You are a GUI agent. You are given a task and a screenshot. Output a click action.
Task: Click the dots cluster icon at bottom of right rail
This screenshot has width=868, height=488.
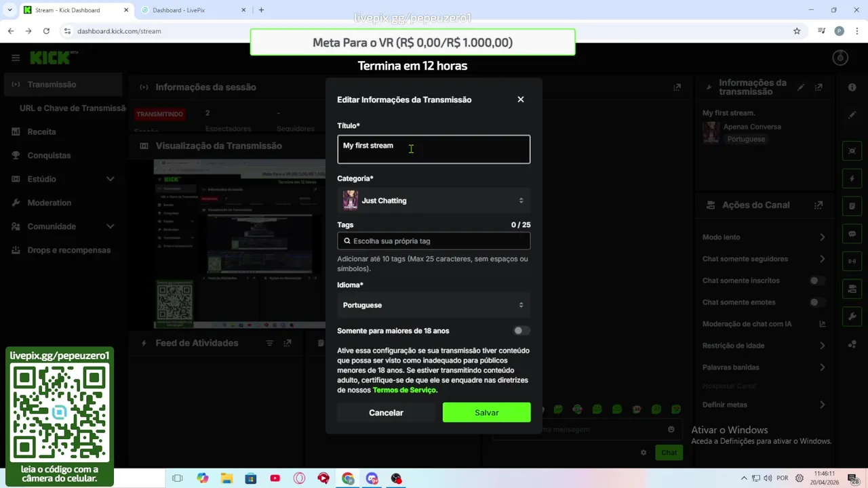[852, 344]
